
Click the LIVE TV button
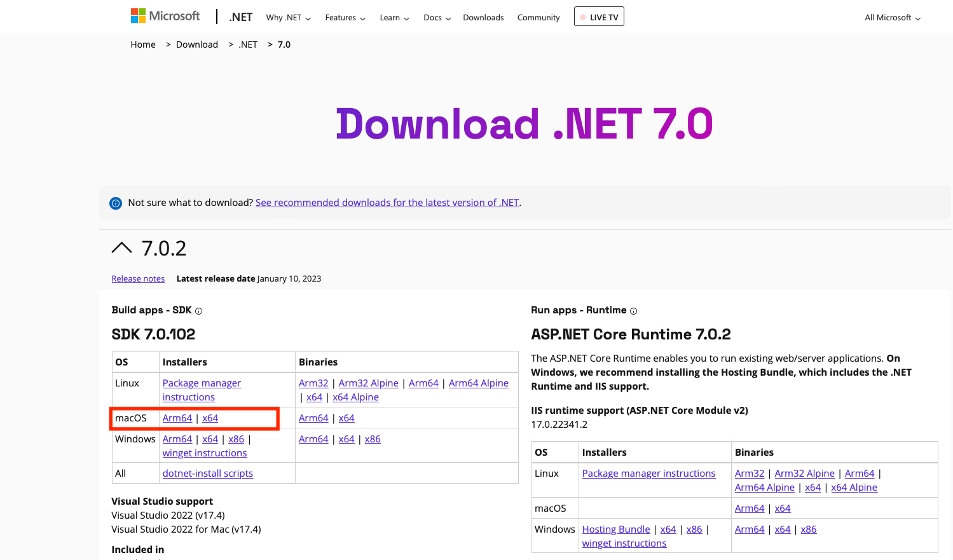click(x=598, y=16)
